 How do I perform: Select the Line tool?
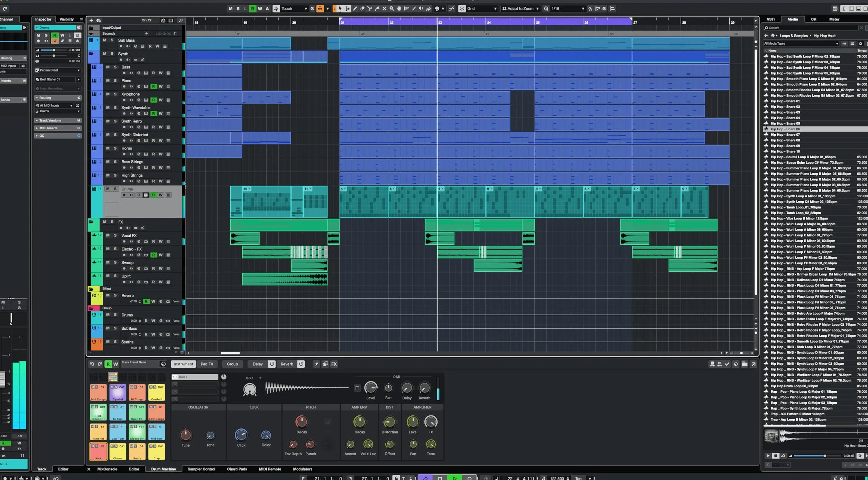[x=414, y=9]
